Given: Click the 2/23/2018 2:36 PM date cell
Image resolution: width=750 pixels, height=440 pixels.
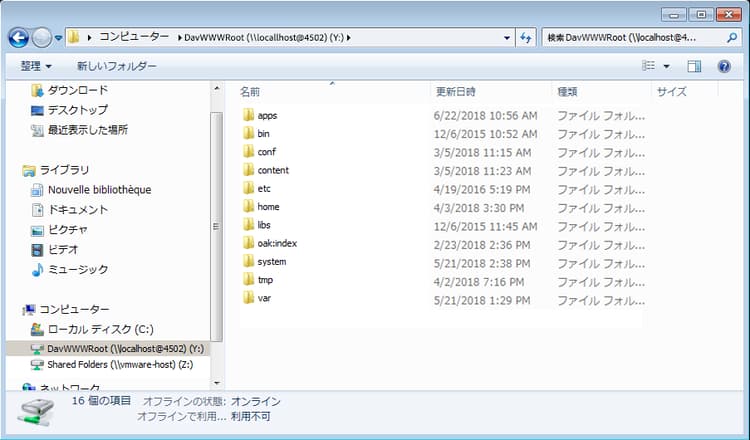Looking at the screenshot, I should click(x=482, y=245).
